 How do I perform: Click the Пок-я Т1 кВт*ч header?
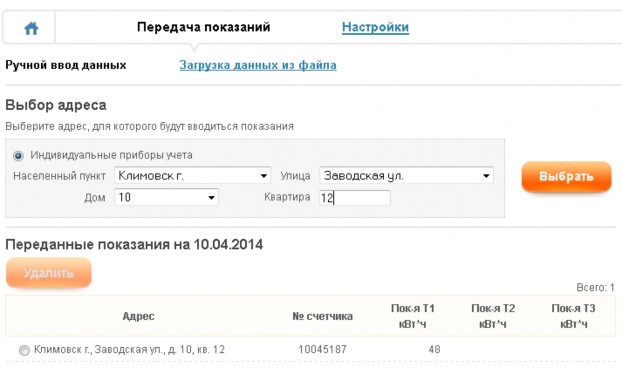413,316
